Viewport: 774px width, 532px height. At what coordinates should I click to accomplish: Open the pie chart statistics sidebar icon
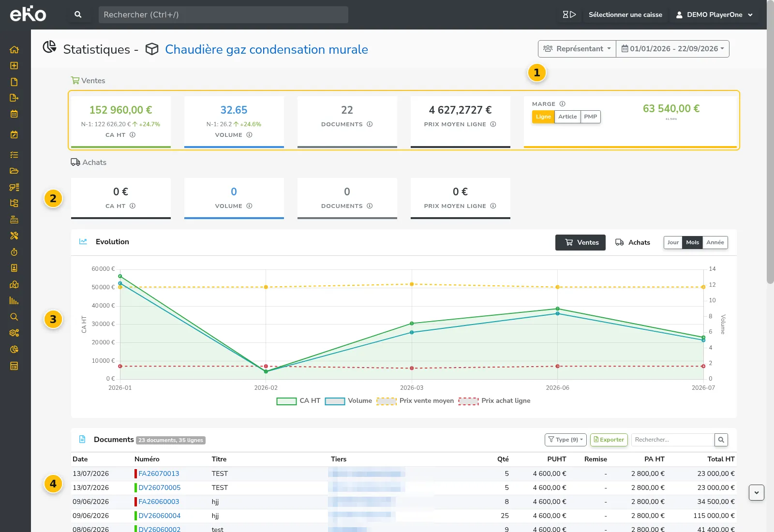point(14,349)
